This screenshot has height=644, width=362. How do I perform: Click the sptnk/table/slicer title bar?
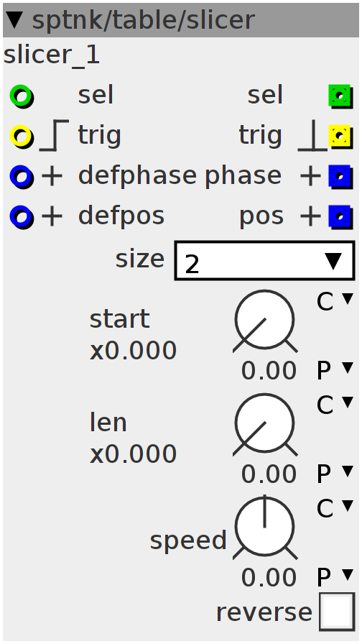click(x=181, y=19)
